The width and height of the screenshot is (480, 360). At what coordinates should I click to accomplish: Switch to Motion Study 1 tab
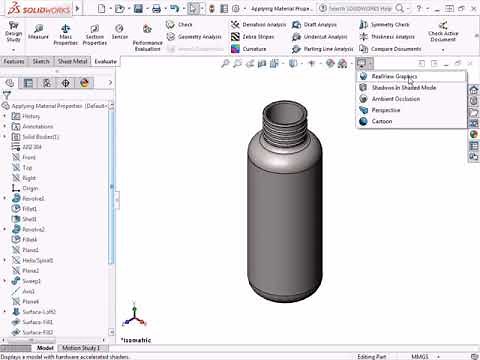(x=82, y=348)
